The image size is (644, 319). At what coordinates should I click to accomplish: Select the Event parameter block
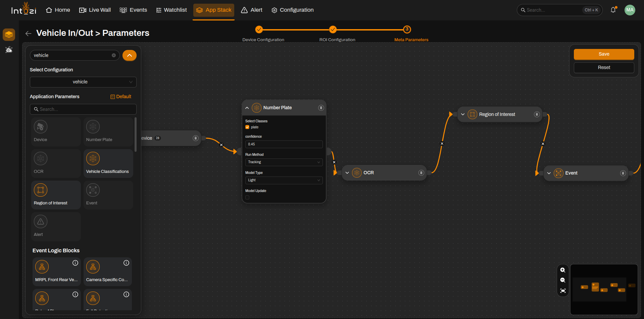[108, 195]
